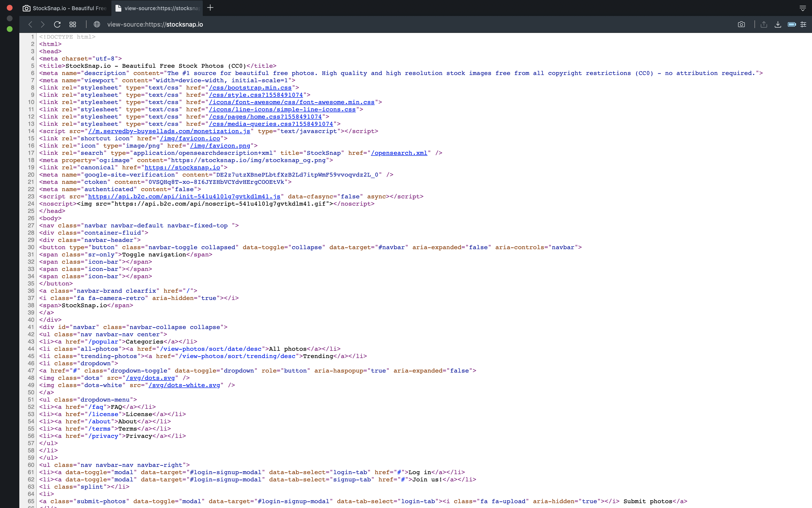812x508 pixels.
Task: Click the "About" text on line 54
Action: tap(128, 422)
